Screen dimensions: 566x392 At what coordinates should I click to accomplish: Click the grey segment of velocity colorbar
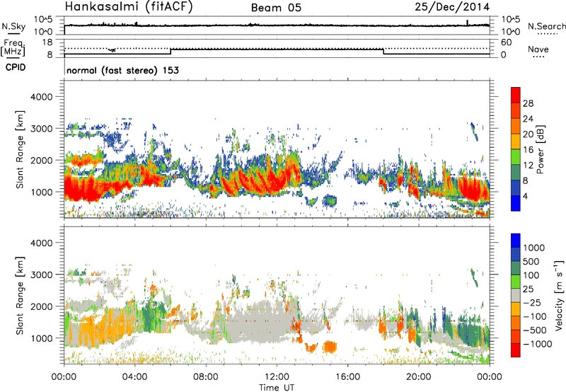click(x=516, y=295)
